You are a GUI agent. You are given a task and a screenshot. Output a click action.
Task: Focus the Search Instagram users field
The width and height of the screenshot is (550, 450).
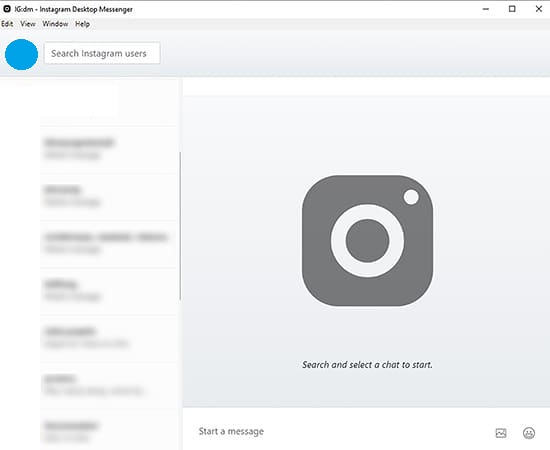pyautogui.click(x=102, y=53)
